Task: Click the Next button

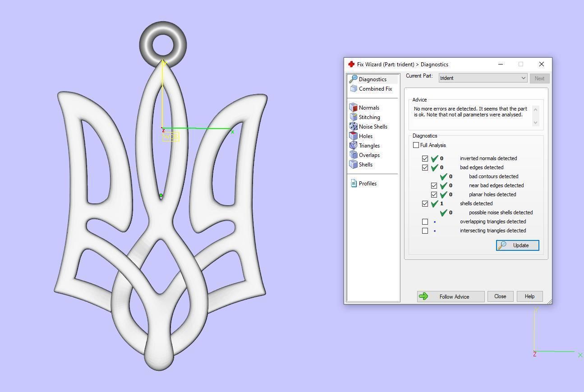Action: coord(539,78)
